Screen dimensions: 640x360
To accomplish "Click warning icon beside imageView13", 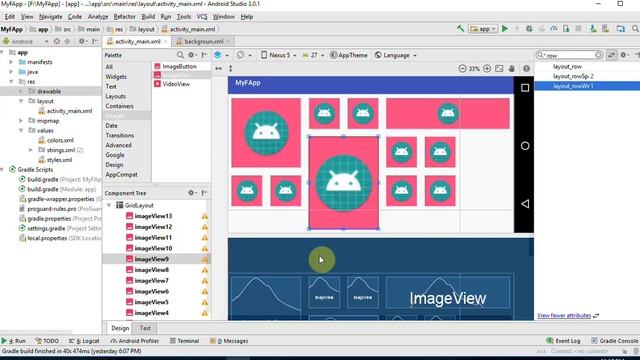I will click(204, 216).
